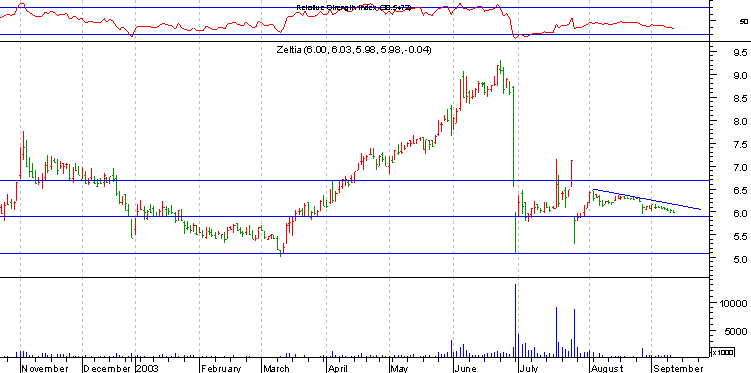Select the June month label
This screenshot has height=373, width=751.
point(466,369)
